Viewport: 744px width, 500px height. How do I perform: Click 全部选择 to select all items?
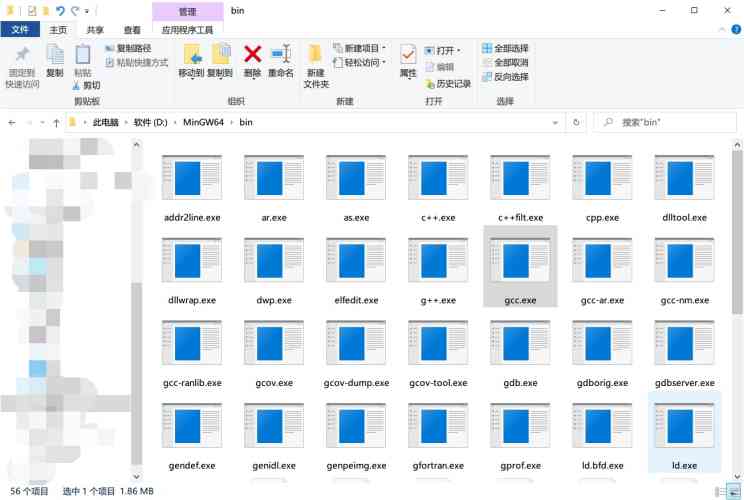click(x=505, y=48)
